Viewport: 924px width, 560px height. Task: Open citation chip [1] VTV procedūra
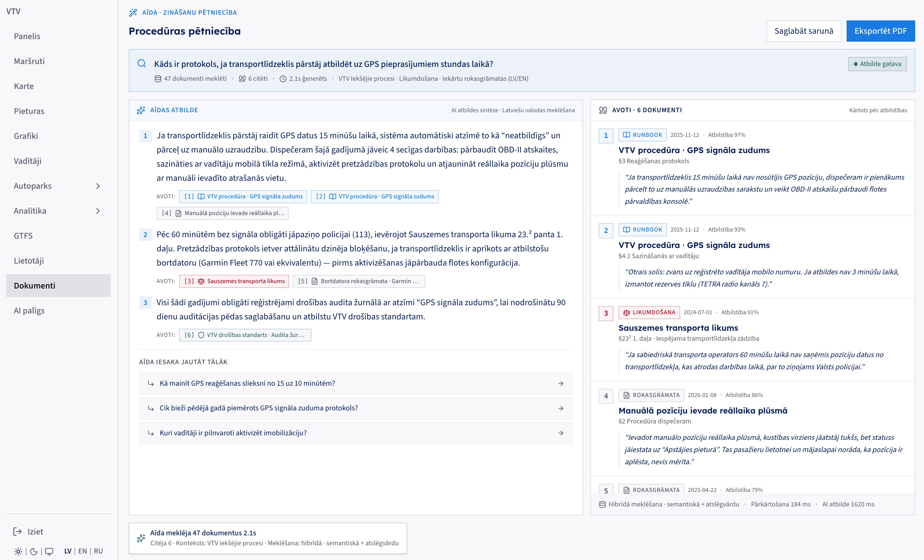[243, 196]
